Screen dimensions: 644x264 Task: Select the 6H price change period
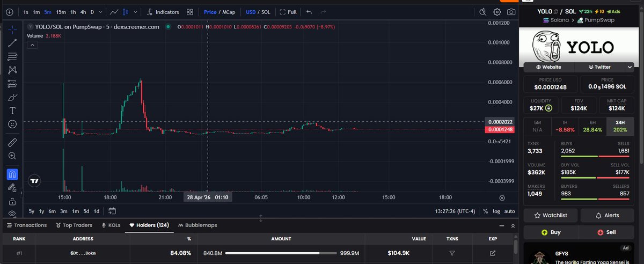coord(592,126)
